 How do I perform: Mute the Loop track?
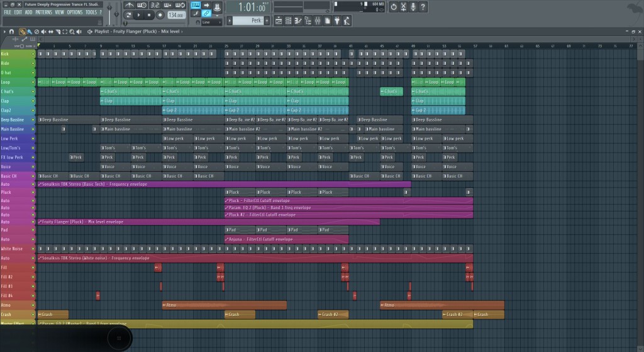(33, 82)
